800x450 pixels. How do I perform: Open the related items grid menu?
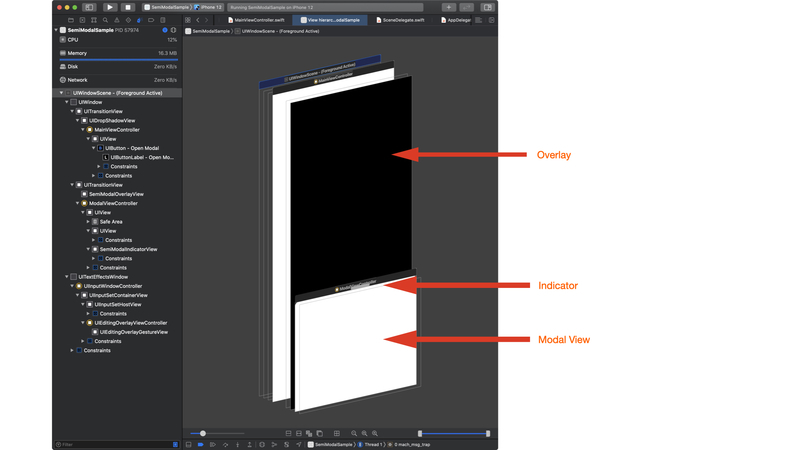click(188, 20)
